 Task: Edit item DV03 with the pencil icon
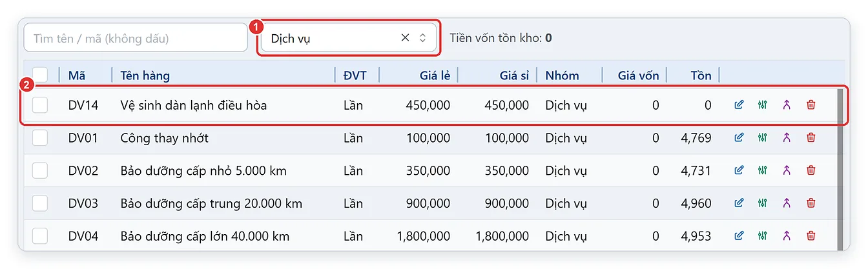point(739,203)
